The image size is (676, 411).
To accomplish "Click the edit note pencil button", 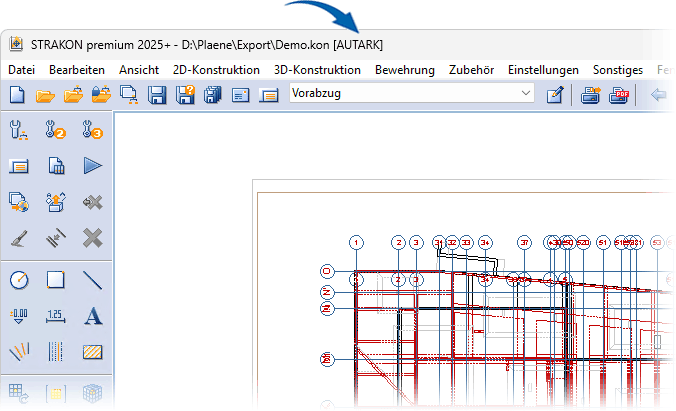I will point(555,95).
